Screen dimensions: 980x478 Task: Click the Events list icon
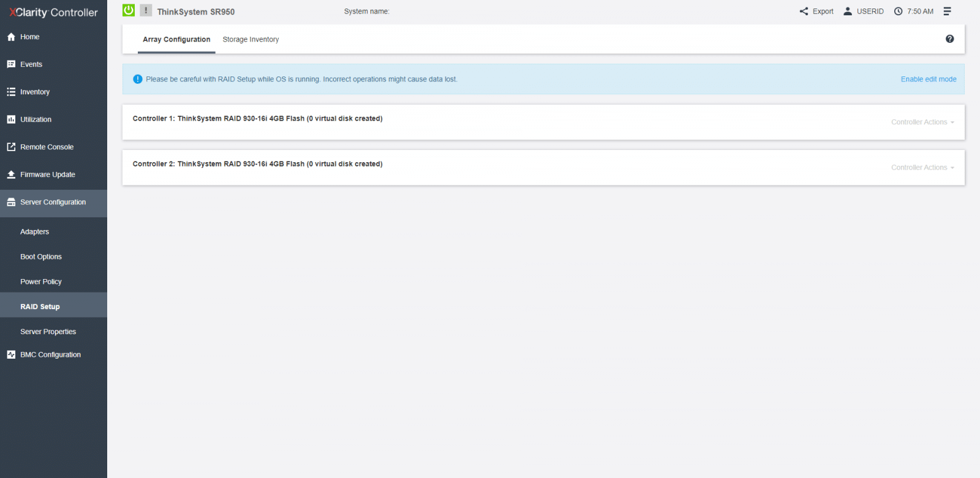[11, 64]
